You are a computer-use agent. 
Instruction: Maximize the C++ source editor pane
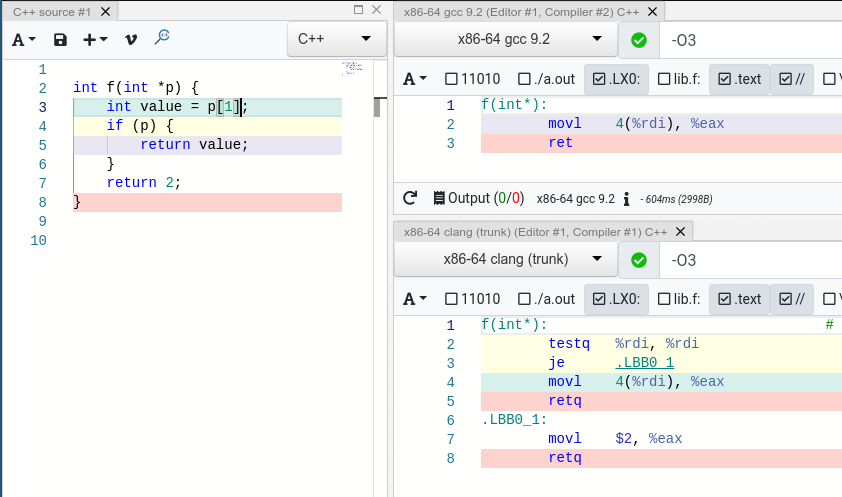(x=359, y=9)
